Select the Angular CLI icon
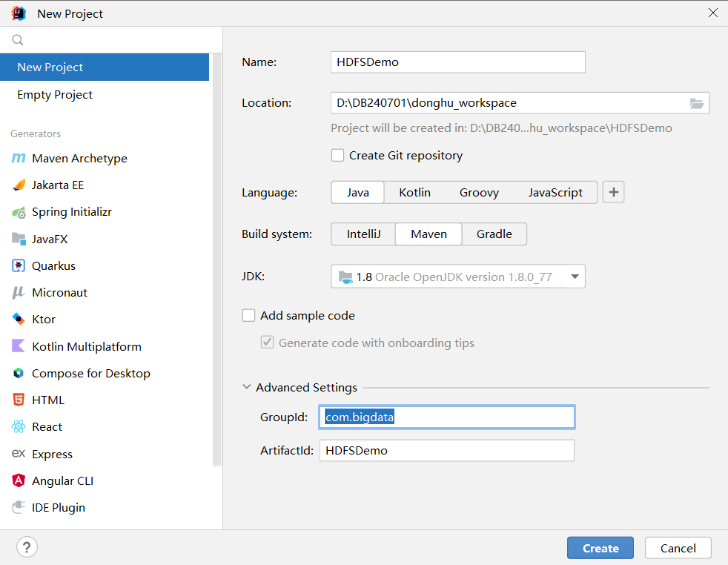Screen dimensions: 728x565 (19, 480)
